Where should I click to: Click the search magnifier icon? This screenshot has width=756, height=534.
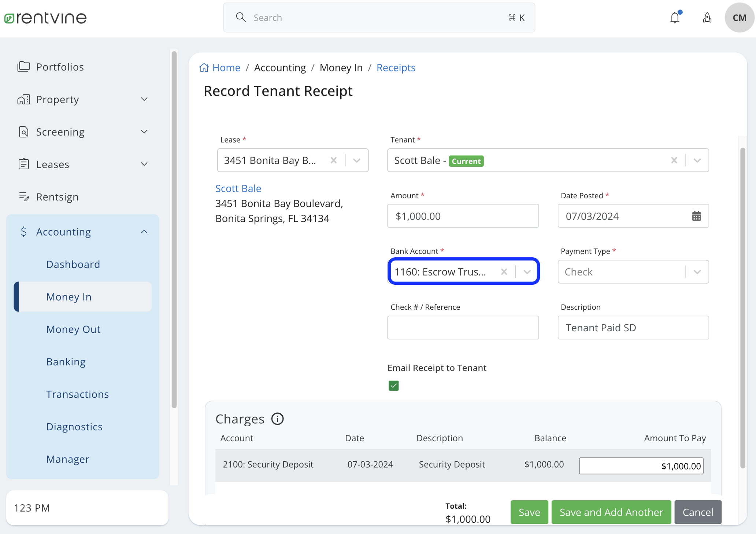point(241,17)
